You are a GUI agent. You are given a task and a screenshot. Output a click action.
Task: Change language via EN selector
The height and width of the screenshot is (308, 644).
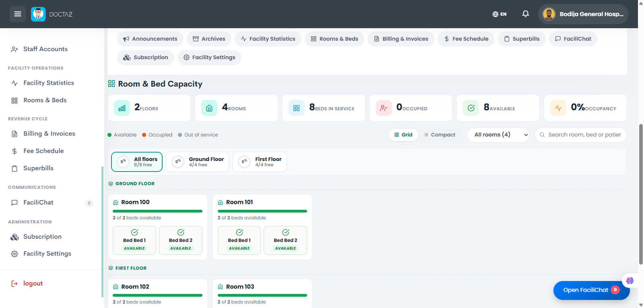pyautogui.click(x=500, y=14)
